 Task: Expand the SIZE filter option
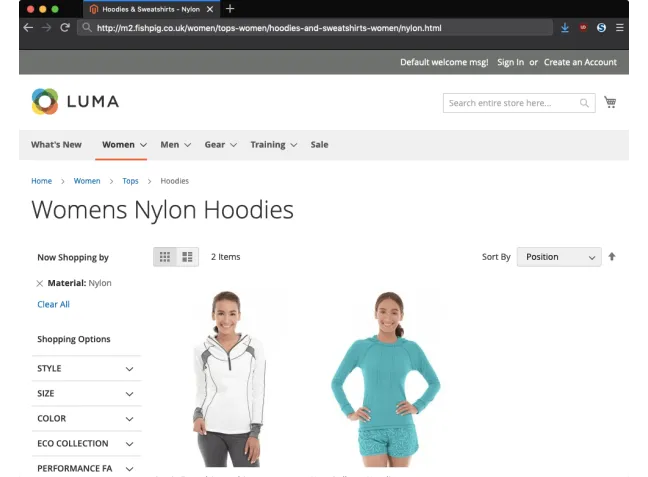click(x=88, y=394)
